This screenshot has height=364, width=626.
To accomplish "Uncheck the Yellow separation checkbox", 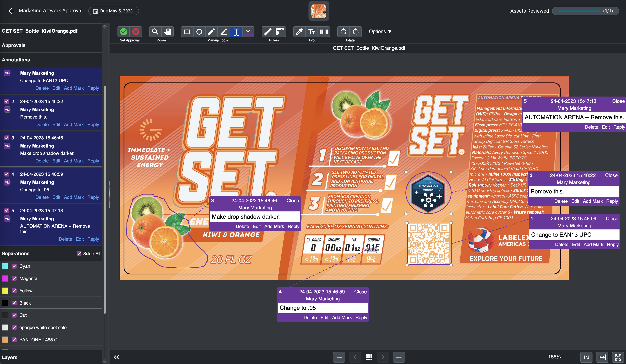I will [14, 291].
